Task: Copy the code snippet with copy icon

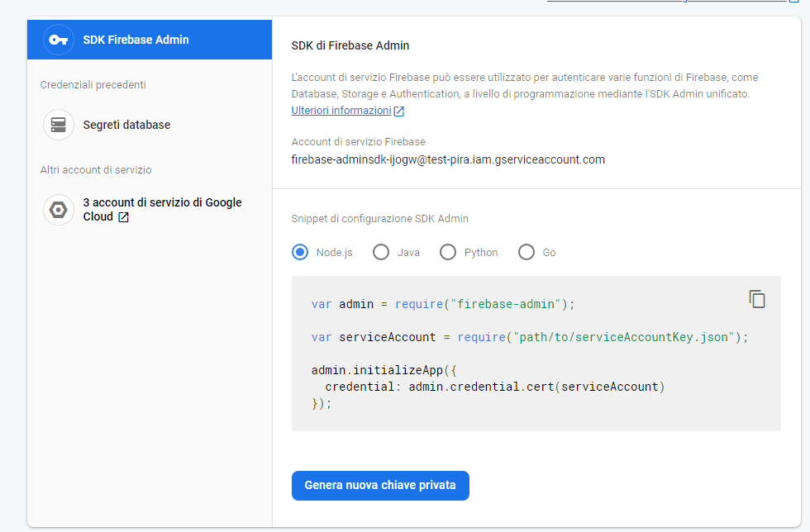Action: [x=757, y=299]
